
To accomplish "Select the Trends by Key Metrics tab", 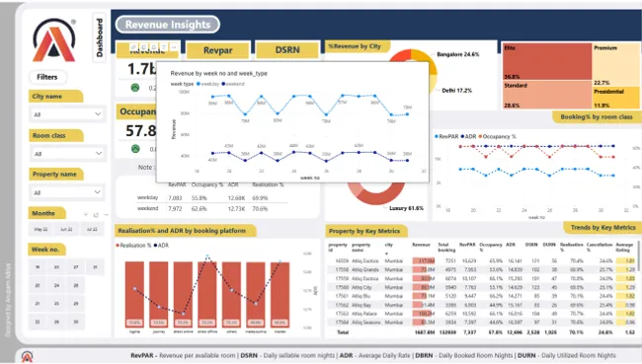I will point(602,228).
